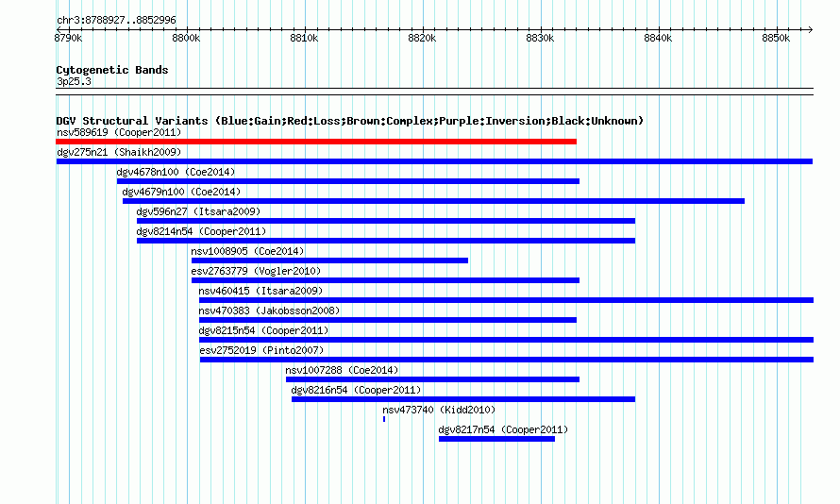
Task: Click the 8830k ruler label
Action: click(540, 38)
